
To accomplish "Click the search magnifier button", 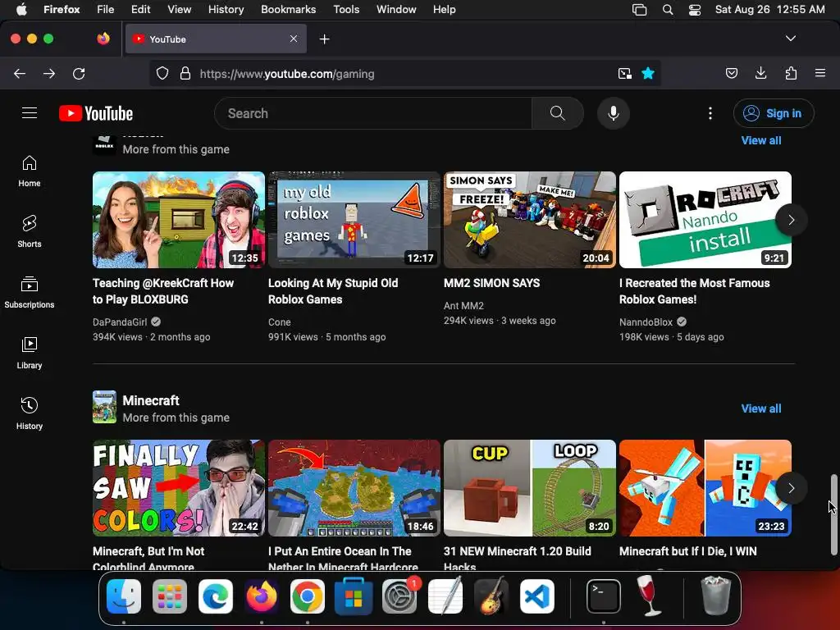I will pos(557,113).
